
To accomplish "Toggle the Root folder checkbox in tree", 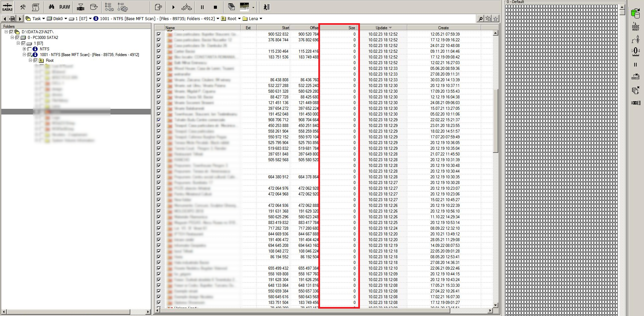I will pyautogui.click(x=36, y=60).
